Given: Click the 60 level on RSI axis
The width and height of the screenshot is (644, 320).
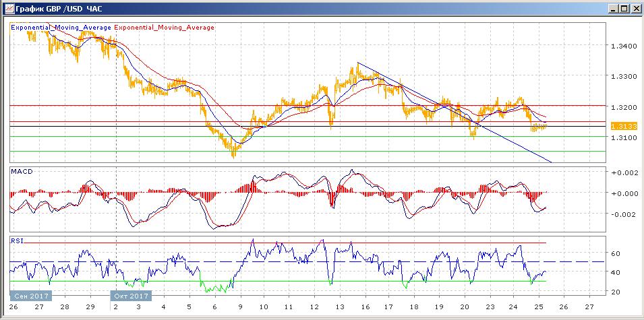Looking at the screenshot, I should click(x=615, y=253).
